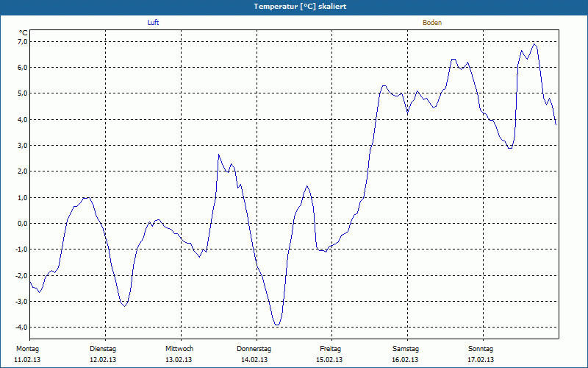Image resolution: width=588 pixels, height=368 pixels.
Task: Click the 'Sonntag' day label
Action: [x=481, y=349]
